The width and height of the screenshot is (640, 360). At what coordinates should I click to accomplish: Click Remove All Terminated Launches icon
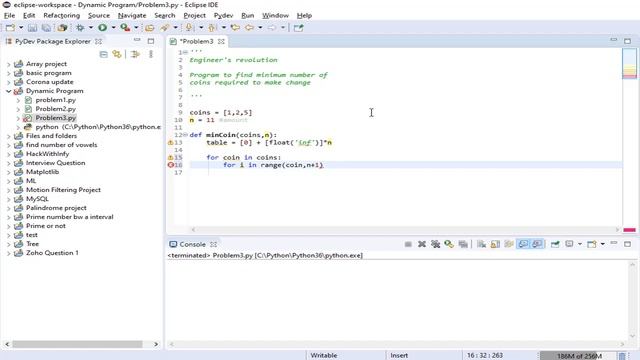pos(436,244)
